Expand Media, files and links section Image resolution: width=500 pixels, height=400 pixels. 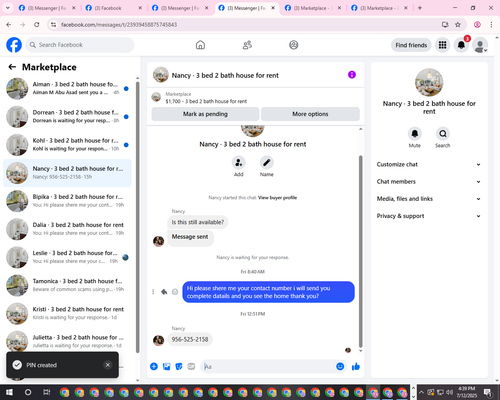(x=429, y=199)
